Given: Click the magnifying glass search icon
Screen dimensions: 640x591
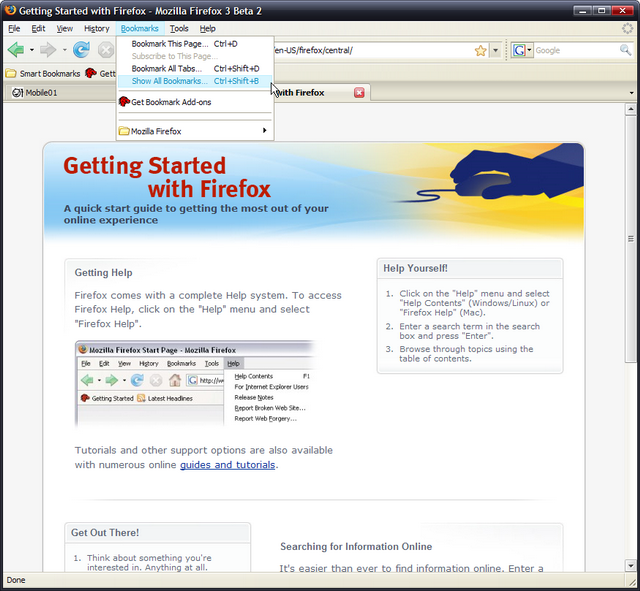Looking at the screenshot, I should coord(625,50).
